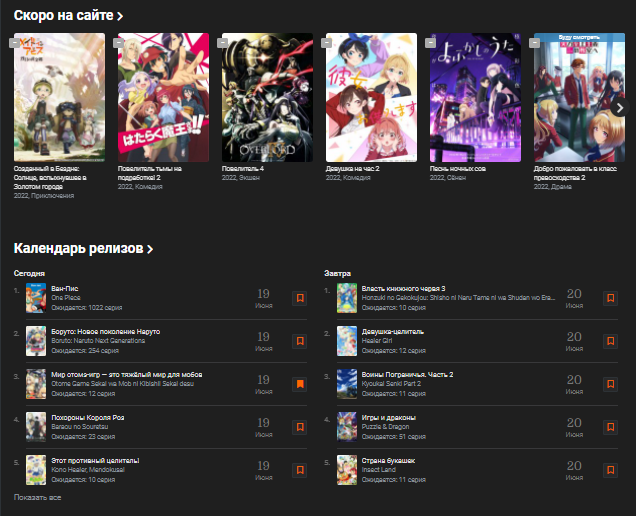Viewport: 636px width, 516px height.
Task: Click Показать все link
Action: pyautogui.click(x=37, y=497)
